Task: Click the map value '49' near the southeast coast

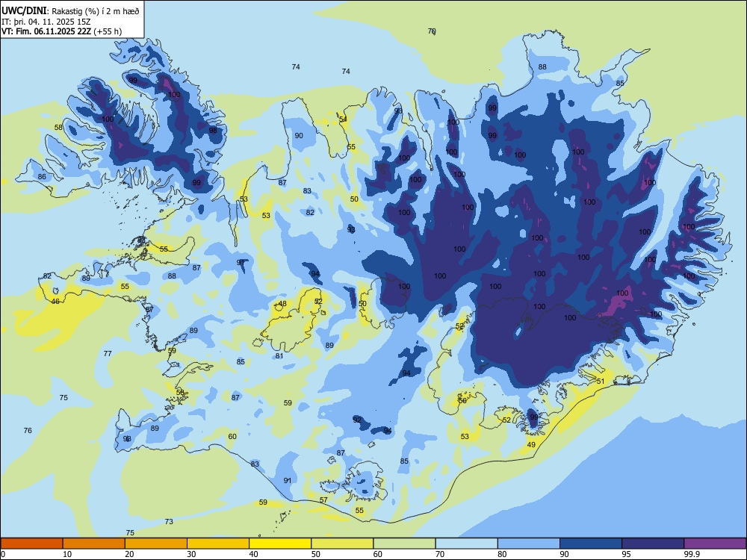Action: pos(531,445)
